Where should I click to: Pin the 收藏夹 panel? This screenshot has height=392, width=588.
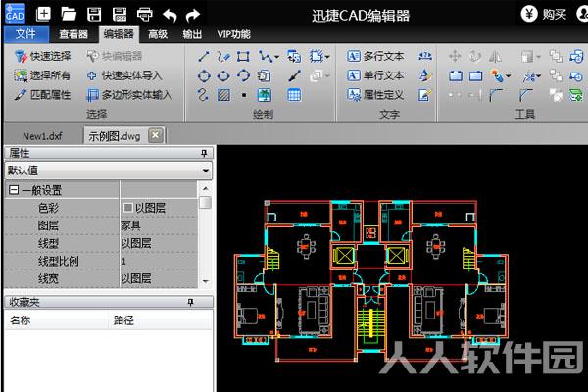[191, 302]
